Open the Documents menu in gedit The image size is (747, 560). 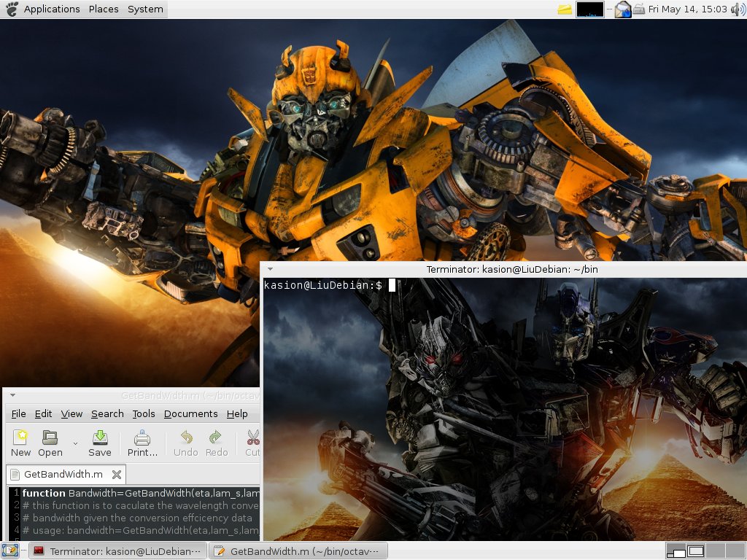point(190,414)
